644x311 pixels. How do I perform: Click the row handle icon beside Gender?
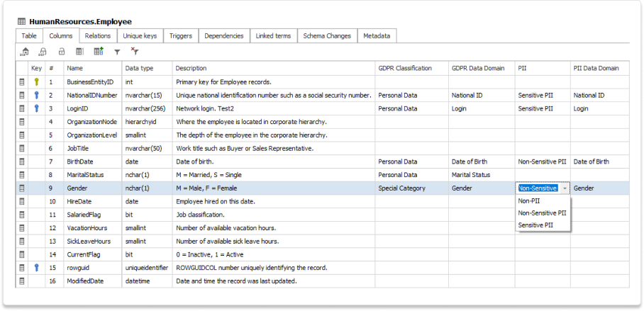(x=22, y=188)
